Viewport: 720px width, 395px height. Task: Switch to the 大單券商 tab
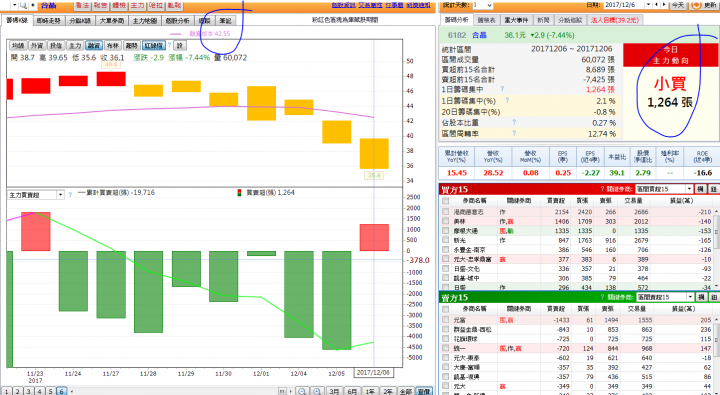(112, 21)
